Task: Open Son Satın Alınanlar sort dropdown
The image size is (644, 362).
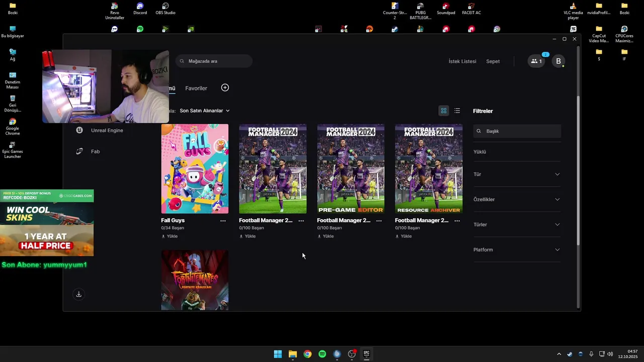Action: [204, 111]
